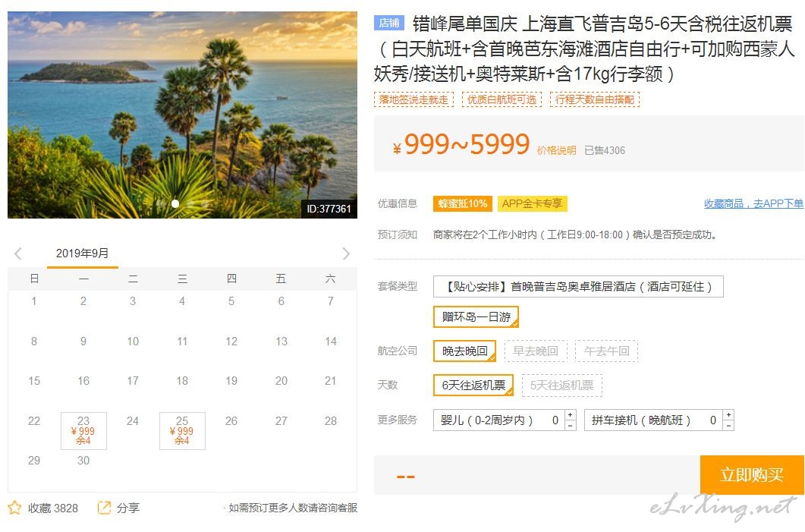
Task: Select the 贴心安排 首晚普吉岛奥卓雅居酒店 package
Action: 578,287
